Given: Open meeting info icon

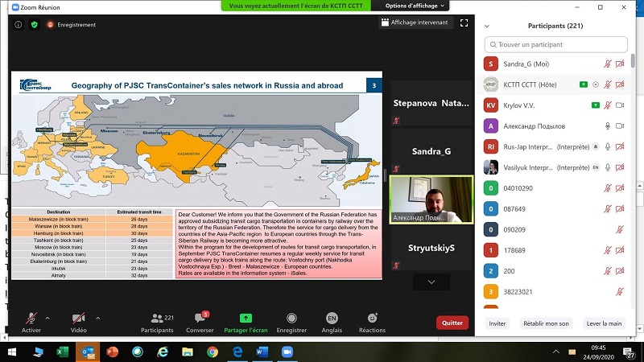Looking at the screenshot, I should tap(19, 25).
